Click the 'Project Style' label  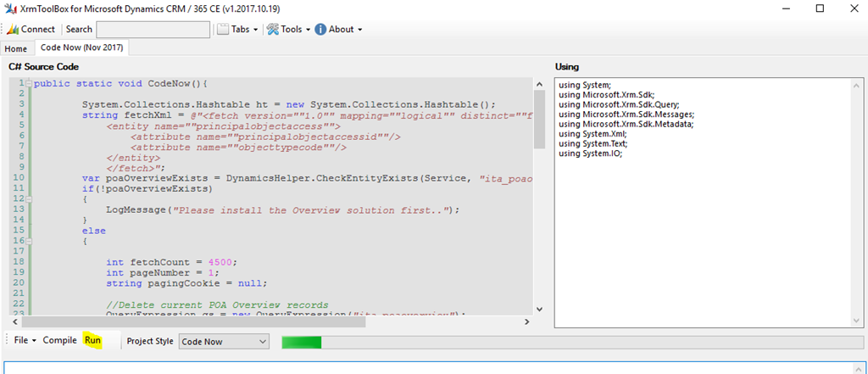click(x=150, y=341)
